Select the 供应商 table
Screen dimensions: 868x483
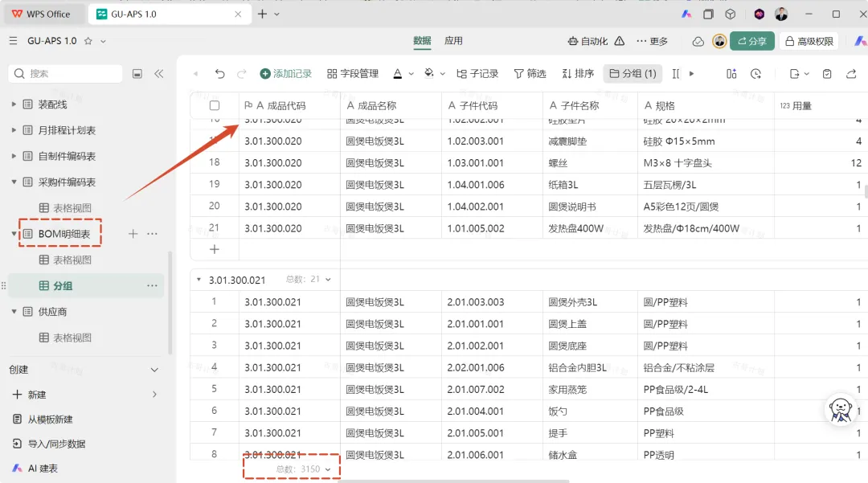coord(52,312)
